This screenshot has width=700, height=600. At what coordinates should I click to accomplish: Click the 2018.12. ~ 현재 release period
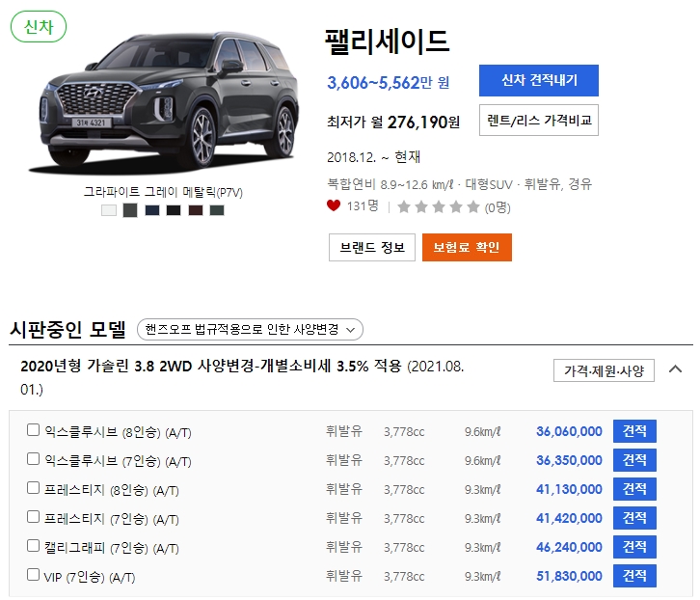click(x=374, y=157)
